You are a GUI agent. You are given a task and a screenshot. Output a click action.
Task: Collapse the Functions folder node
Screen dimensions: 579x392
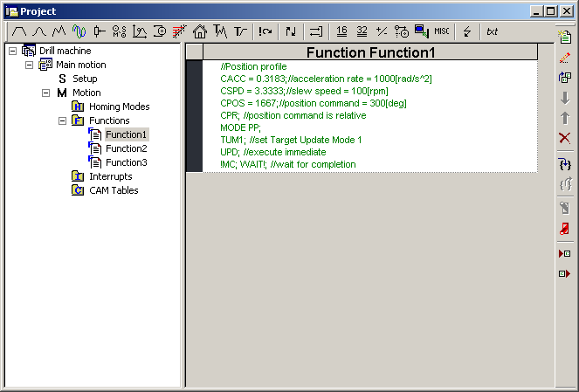point(62,120)
